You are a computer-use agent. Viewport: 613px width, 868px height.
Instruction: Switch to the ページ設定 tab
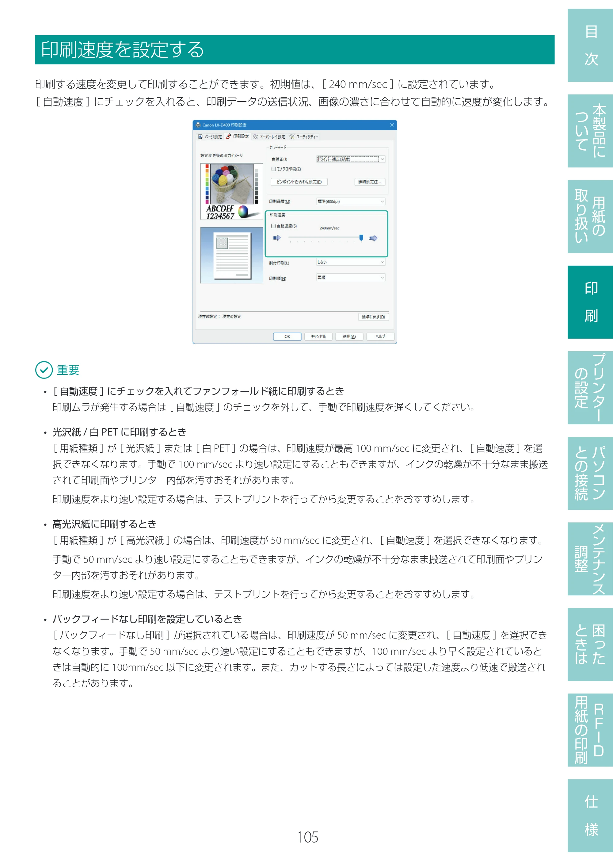(x=210, y=136)
